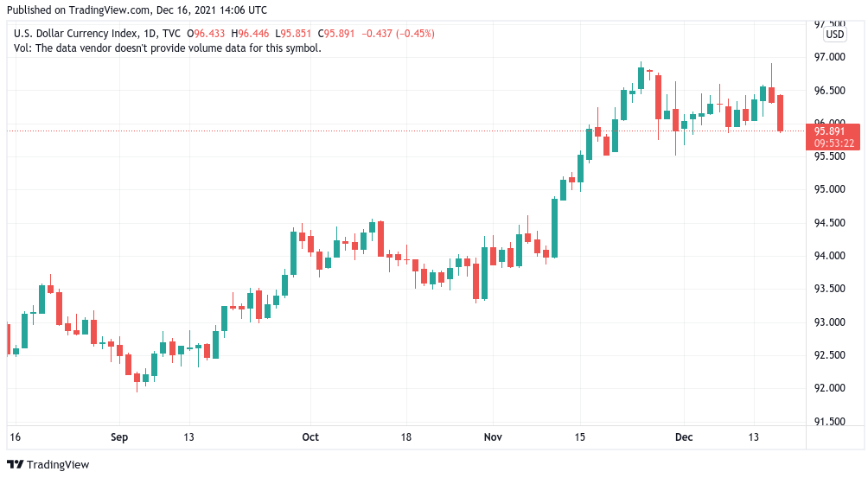Open the TradingView wordmark link
The image size is (868, 478).
[x=57, y=465]
